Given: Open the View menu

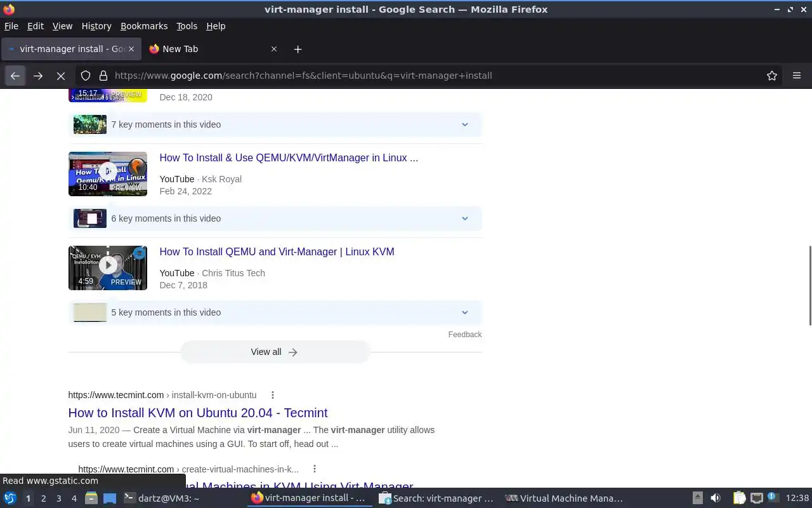Looking at the screenshot, I should click(x=62, y=26).
